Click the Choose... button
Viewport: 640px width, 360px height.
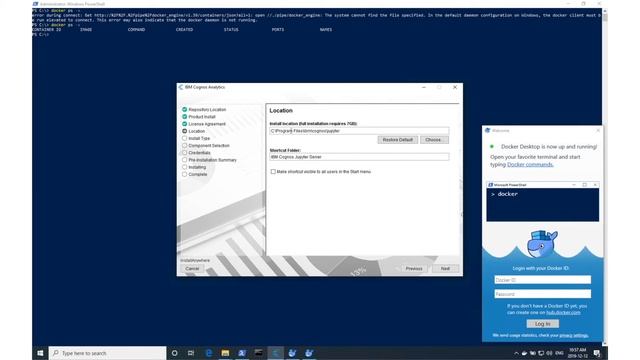434,140
